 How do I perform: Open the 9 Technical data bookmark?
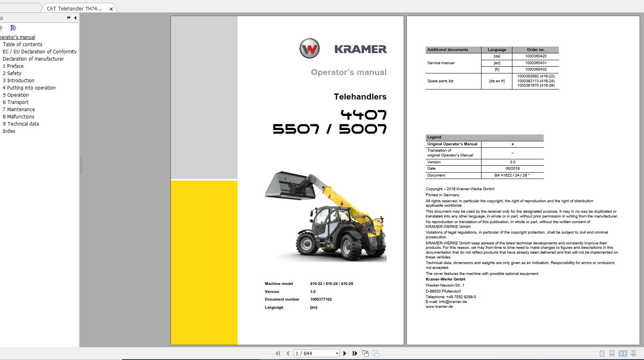(x=21, y=124)
